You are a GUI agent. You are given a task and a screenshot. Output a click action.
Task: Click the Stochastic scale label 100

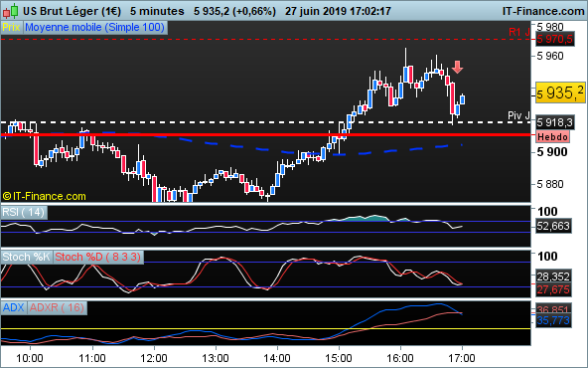click(x=547, y=257)
